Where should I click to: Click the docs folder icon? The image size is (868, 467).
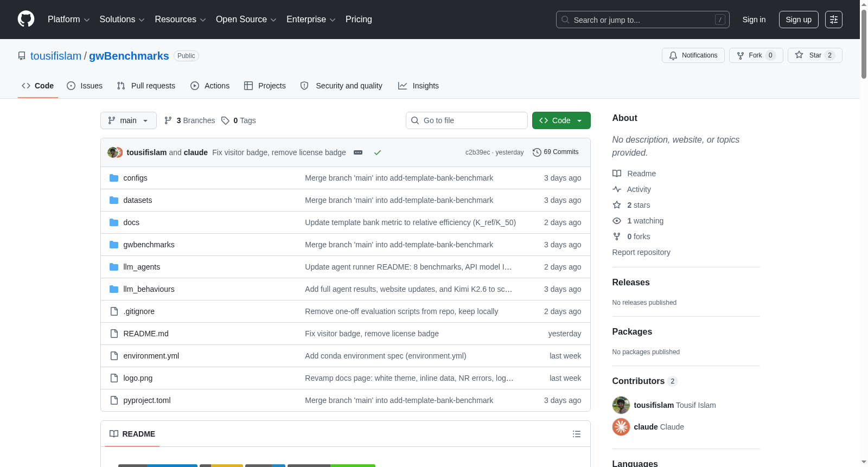[114, 222]
